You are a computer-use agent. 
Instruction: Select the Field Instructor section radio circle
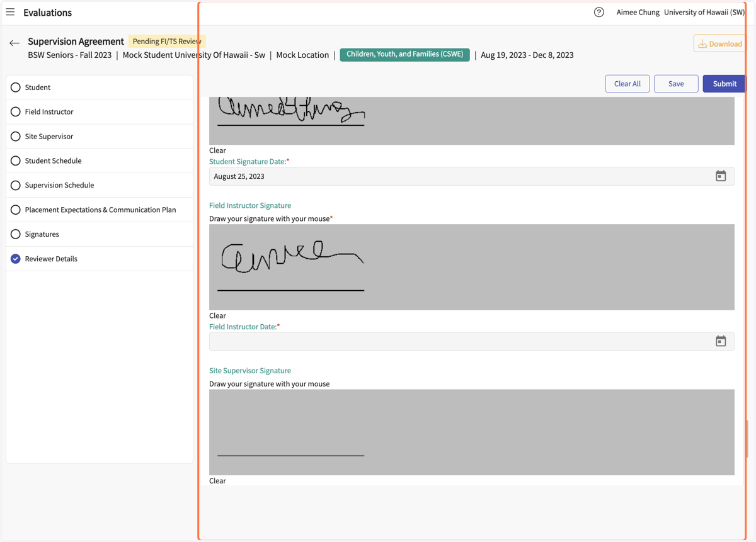(x=16, y=112)
